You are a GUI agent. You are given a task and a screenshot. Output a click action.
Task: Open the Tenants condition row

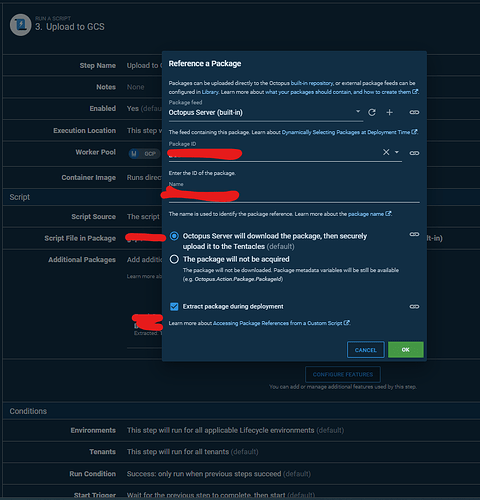240,452
